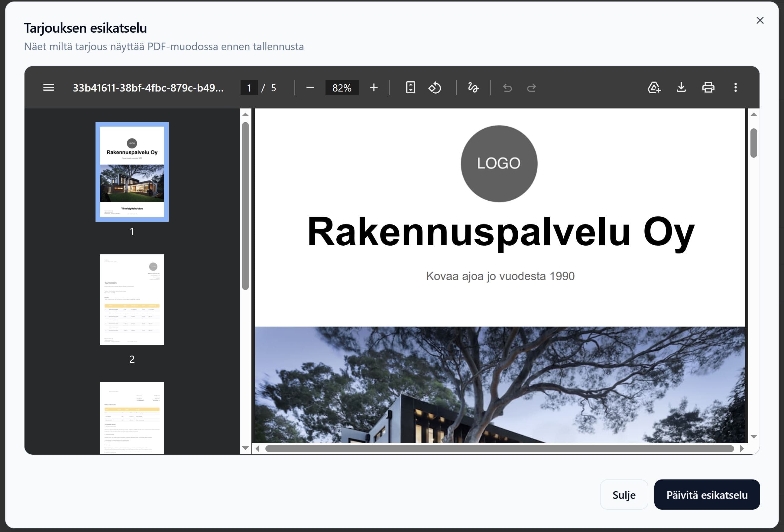784x532 pixels.
Task: Select the third page thumbnail
Action: pyautogui.click(x=132, y=418)
